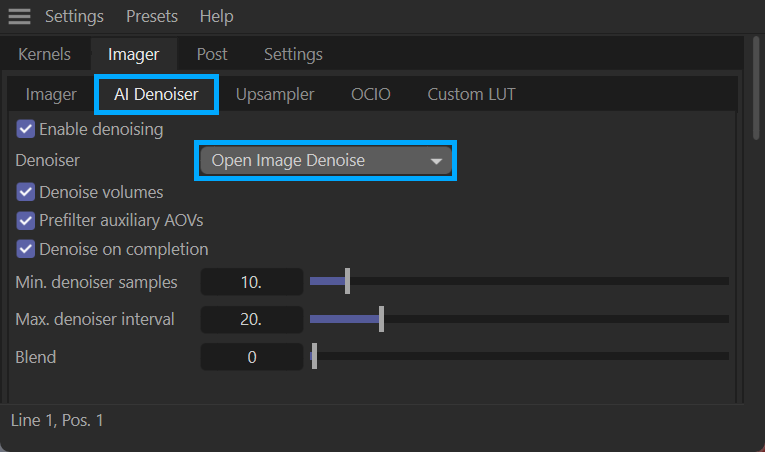Open the Help menu
Image resolution: width=765 pixels, height=452 pixels.
coord(216,17)
